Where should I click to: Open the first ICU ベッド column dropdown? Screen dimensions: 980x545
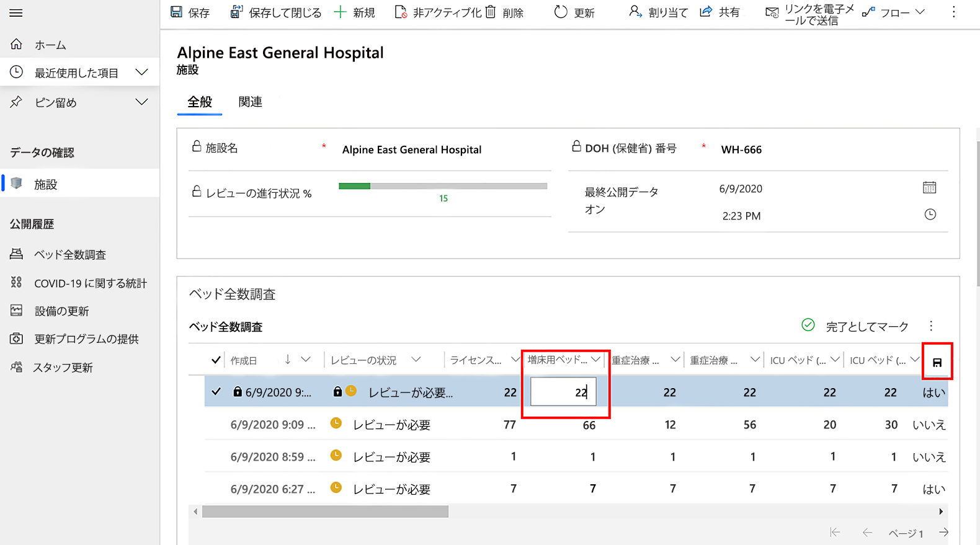(835, 360)
